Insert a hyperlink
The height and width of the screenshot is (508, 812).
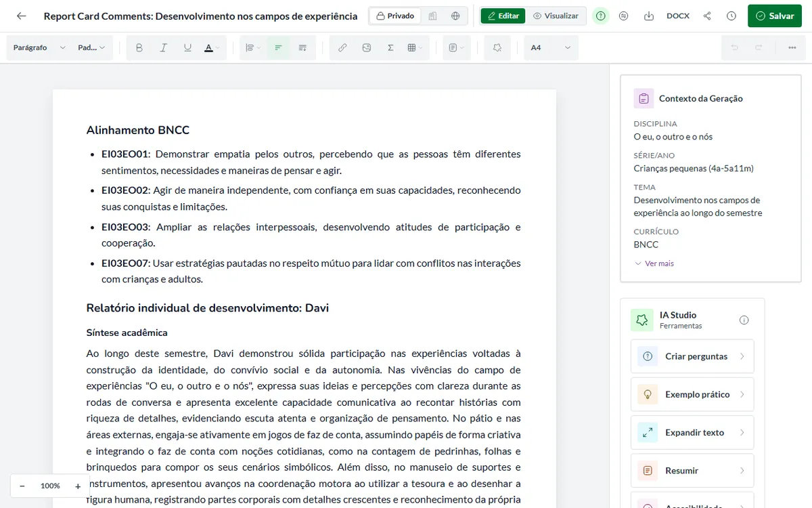click(x=342, y=48)
